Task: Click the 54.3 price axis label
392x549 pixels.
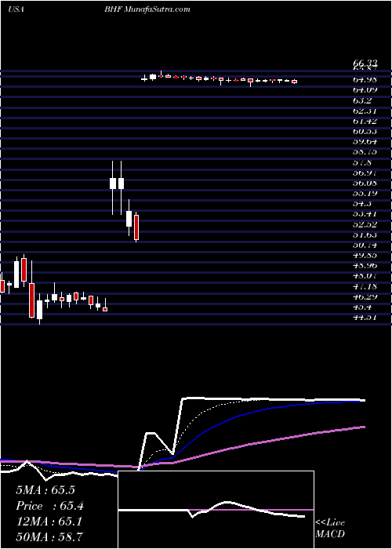Action: coord(362,204)
